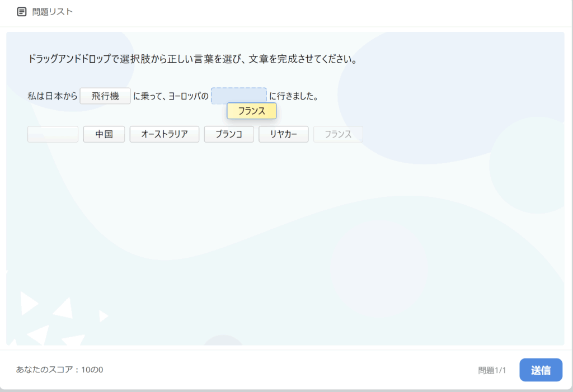Image resolution: width=573 pixels, height=392 pixels.
Task: Select the yellow highlighted フランス chip
Action: 251,111
